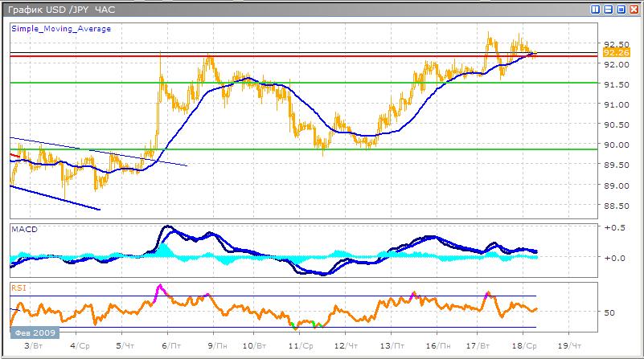The image size is (644, 359).
Task: Click the tile horizontally icon in title bar
Action: pos(608,10)
